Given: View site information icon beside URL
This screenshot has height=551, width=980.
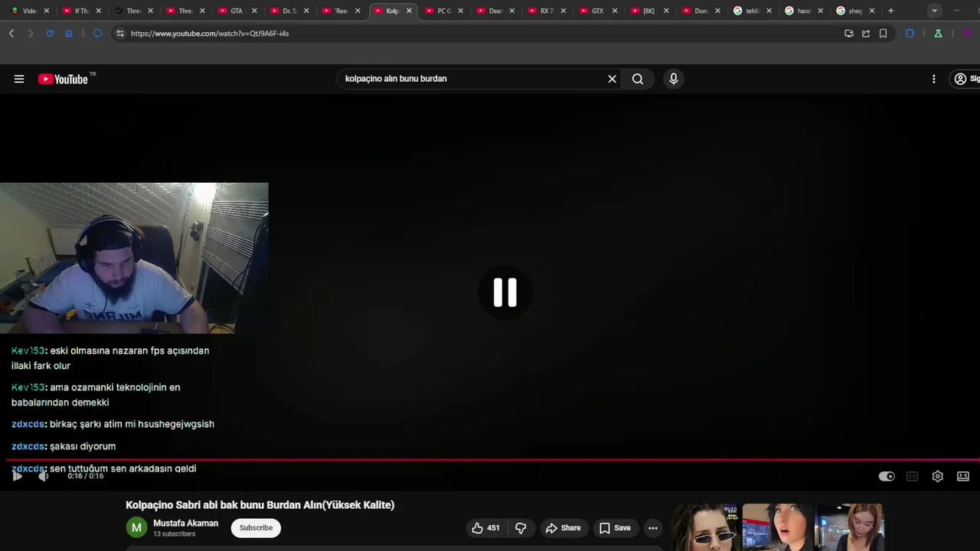Looking at the screenshot, I should pyautogui.click(x=119, y=34).
